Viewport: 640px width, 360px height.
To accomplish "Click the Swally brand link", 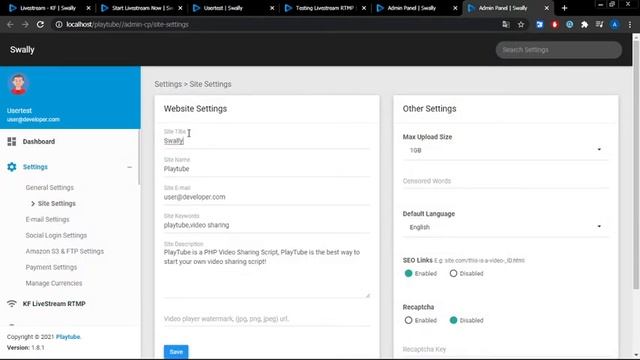I will click(x=22, y=50).
